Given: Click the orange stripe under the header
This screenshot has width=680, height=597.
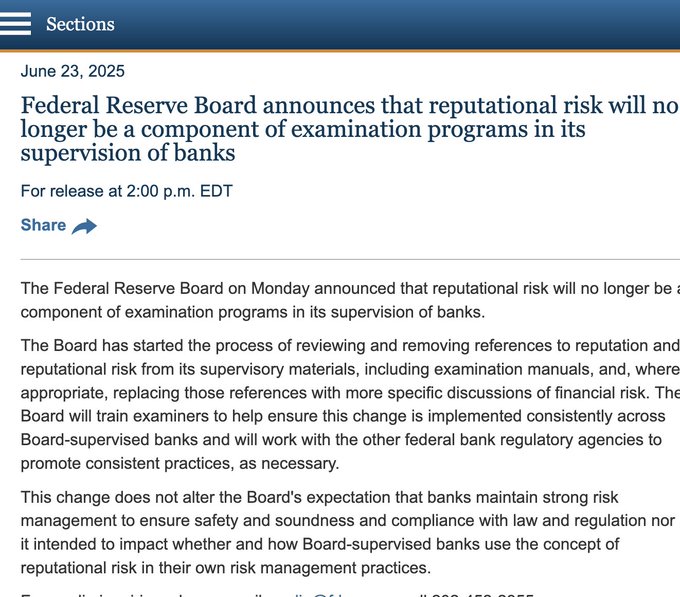Looking at the screenshot, I should point(340,51).
